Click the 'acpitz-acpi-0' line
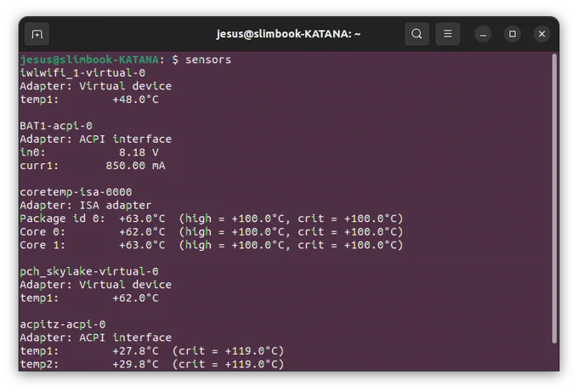The width and height of the screenshot is (578, 392). tap(63, 325)
